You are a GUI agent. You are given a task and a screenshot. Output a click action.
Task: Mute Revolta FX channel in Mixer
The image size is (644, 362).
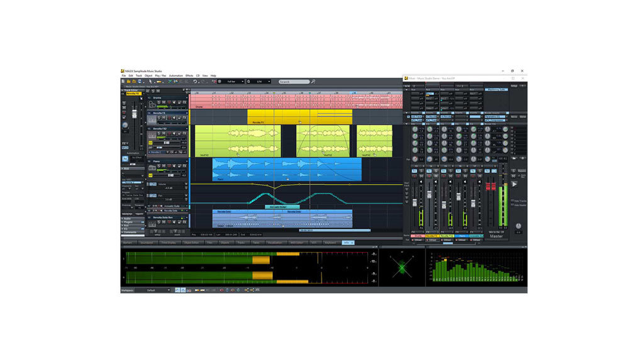436,176
